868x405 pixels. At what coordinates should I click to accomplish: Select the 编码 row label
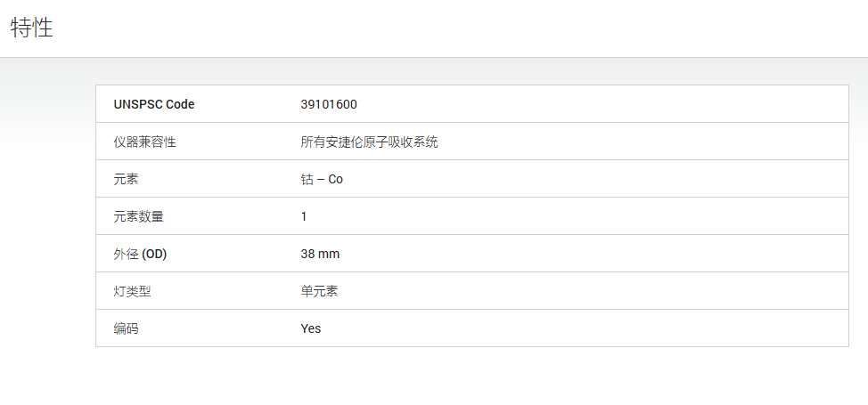coord(126,328)
